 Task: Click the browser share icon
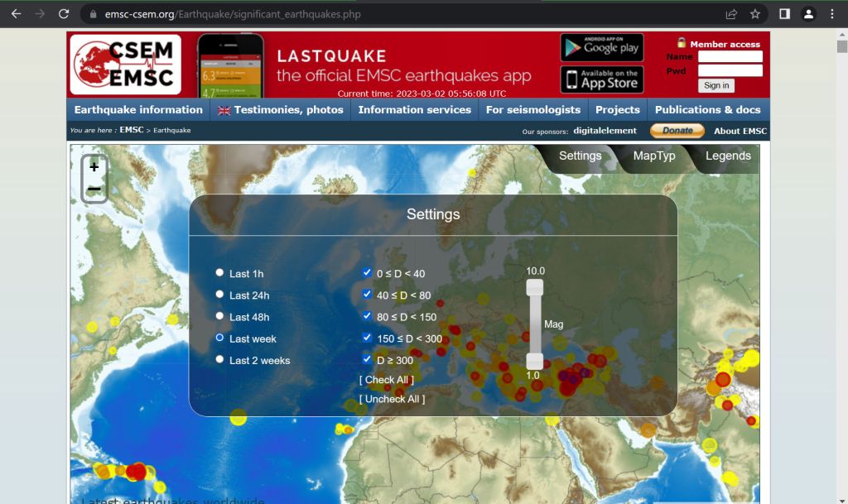coord(731,14)
